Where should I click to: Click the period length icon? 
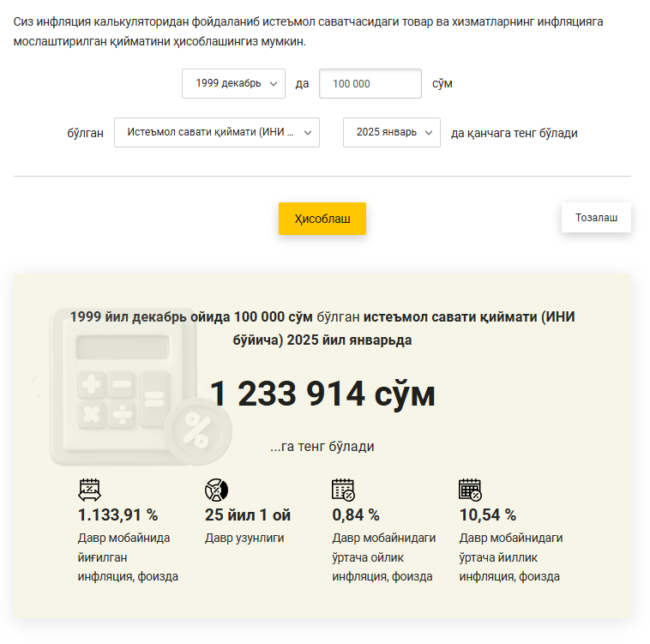(216, 490)
